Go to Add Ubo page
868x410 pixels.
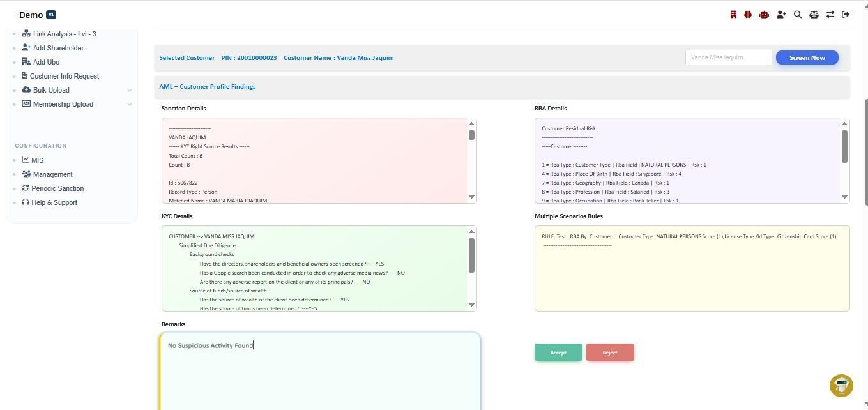[x=46, y=62]
